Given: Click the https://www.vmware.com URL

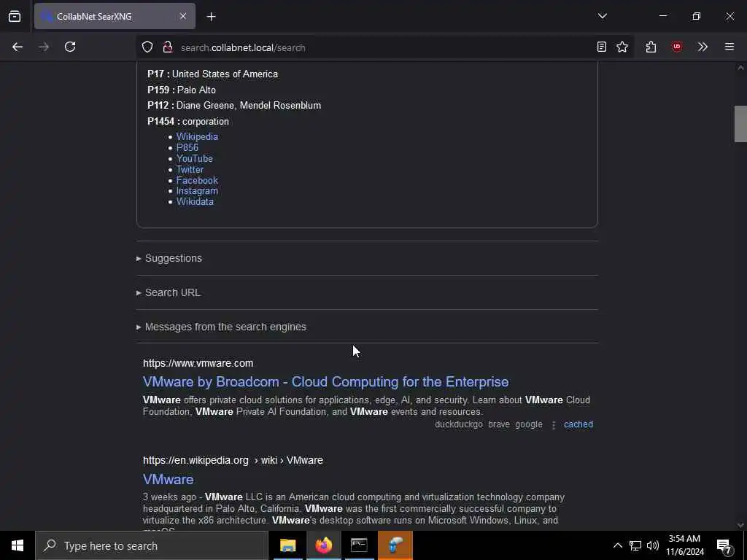Looking at the screenshot, I should click(x=198, y=363).
